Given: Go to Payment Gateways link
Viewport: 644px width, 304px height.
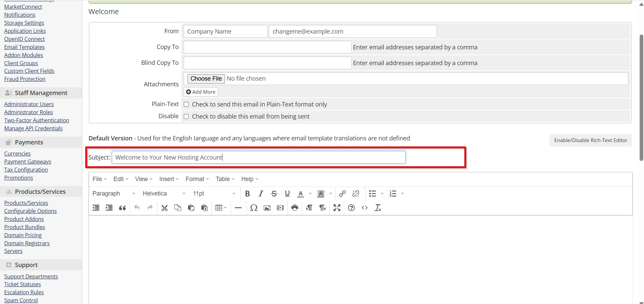Looking at the screenshot, I should pos(28,162).
